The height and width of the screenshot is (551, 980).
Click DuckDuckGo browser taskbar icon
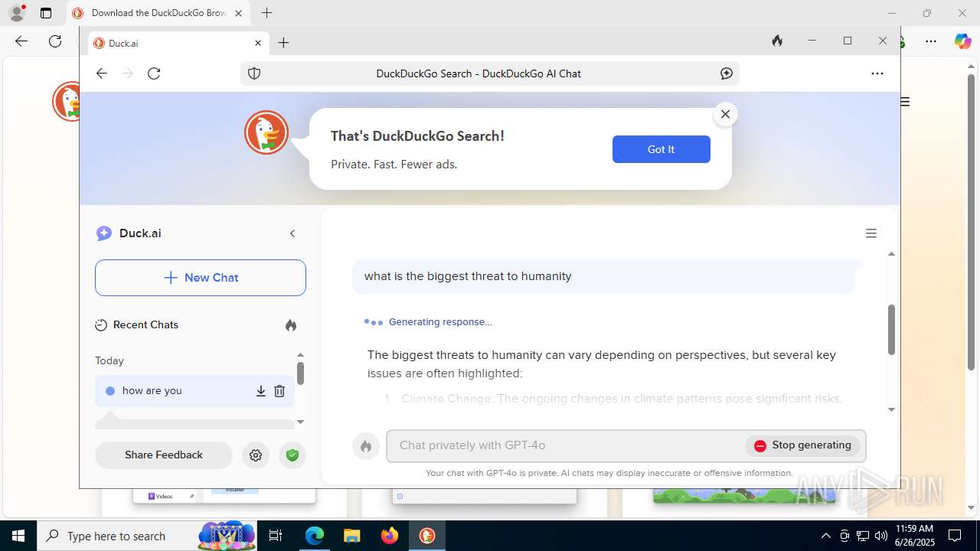coord(427,536)
